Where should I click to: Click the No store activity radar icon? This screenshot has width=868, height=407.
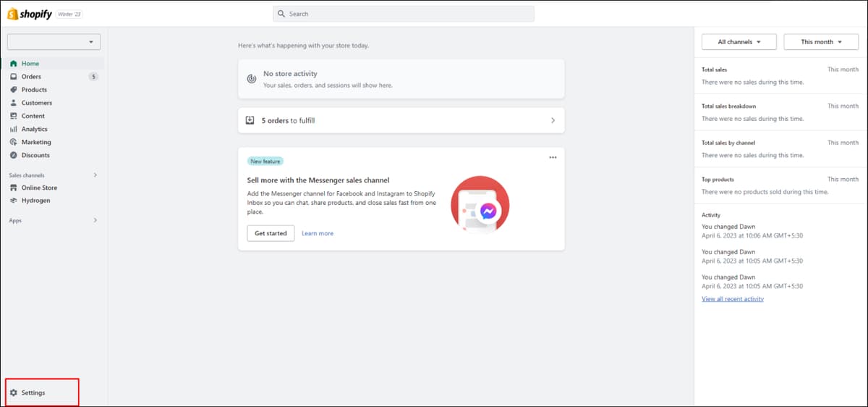(251, 79)
